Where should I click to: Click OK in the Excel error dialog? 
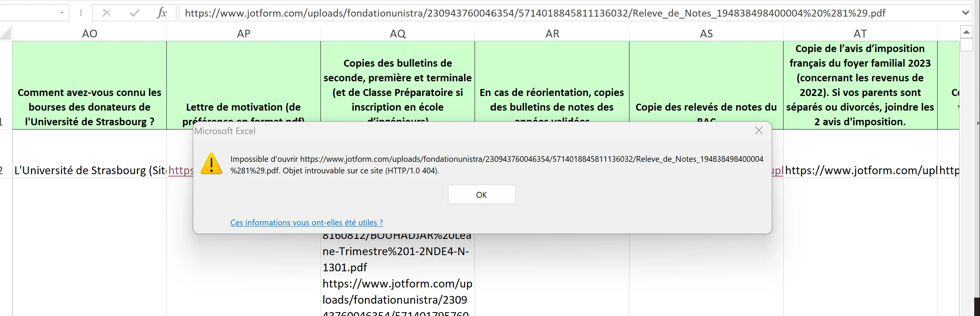482,195
